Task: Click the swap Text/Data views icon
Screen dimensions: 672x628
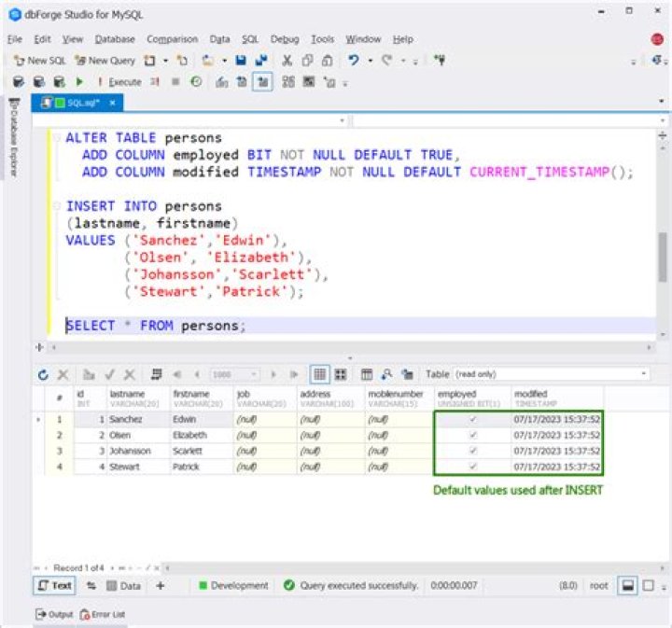Action: point(91,586)
